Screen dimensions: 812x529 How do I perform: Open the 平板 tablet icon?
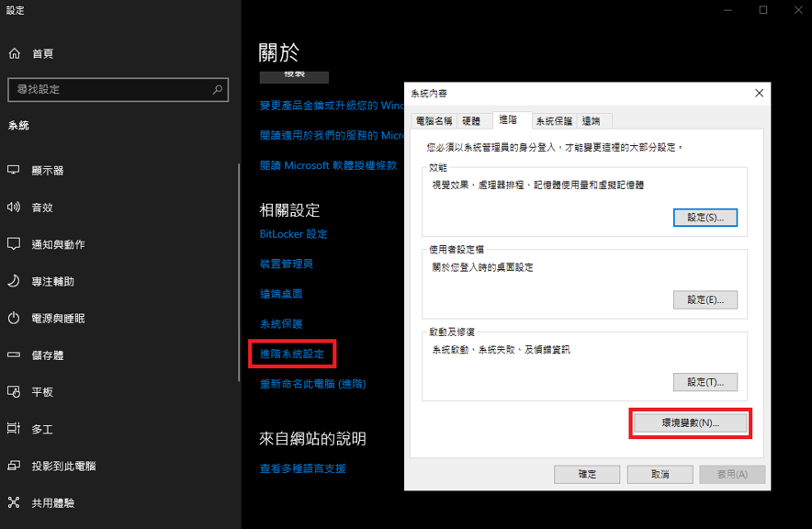14,392
